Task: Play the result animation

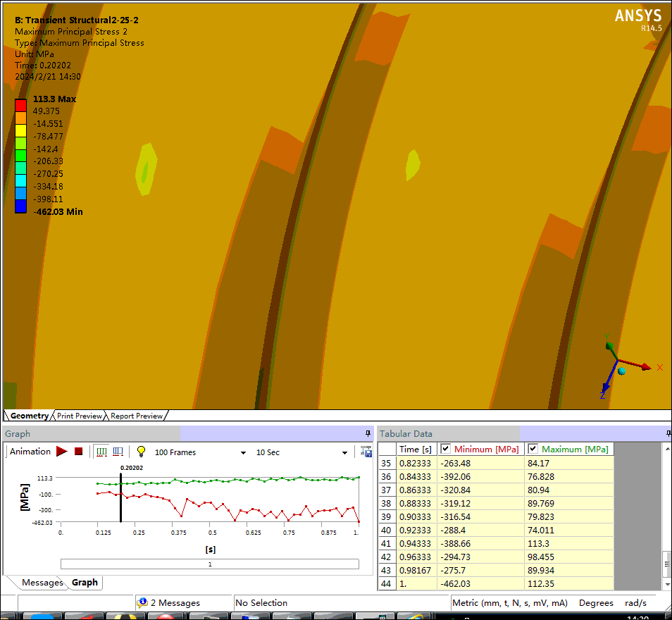Action: coord(62,452)
